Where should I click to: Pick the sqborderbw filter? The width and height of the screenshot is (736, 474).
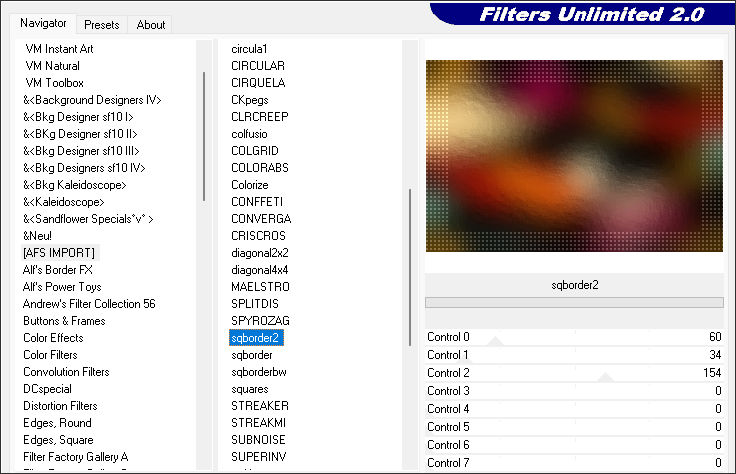click(260, 372)
